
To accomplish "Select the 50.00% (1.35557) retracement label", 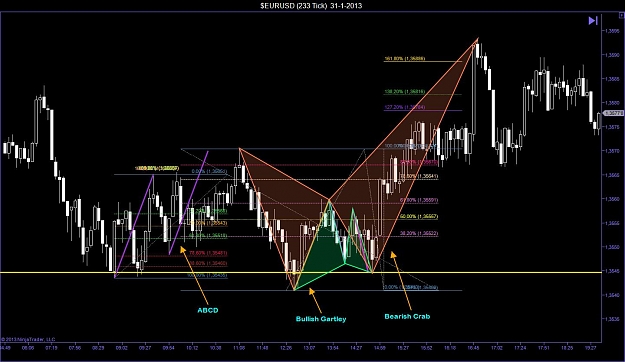I will 419,216.
